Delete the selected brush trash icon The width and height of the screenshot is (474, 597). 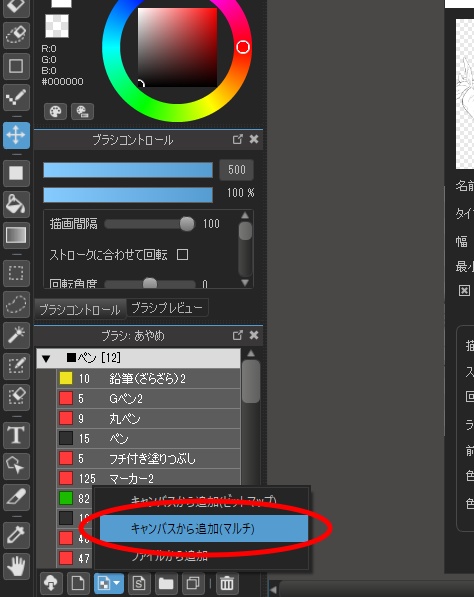[x=227, y=583]
